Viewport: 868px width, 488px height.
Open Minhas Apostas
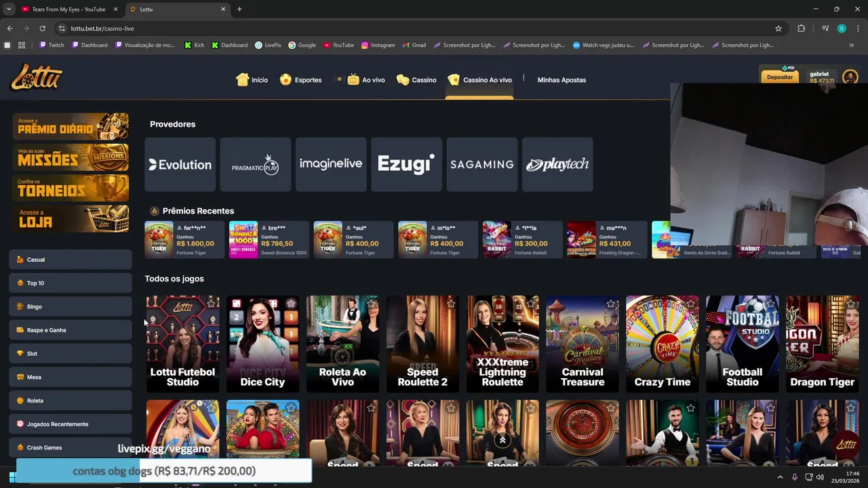561,80
